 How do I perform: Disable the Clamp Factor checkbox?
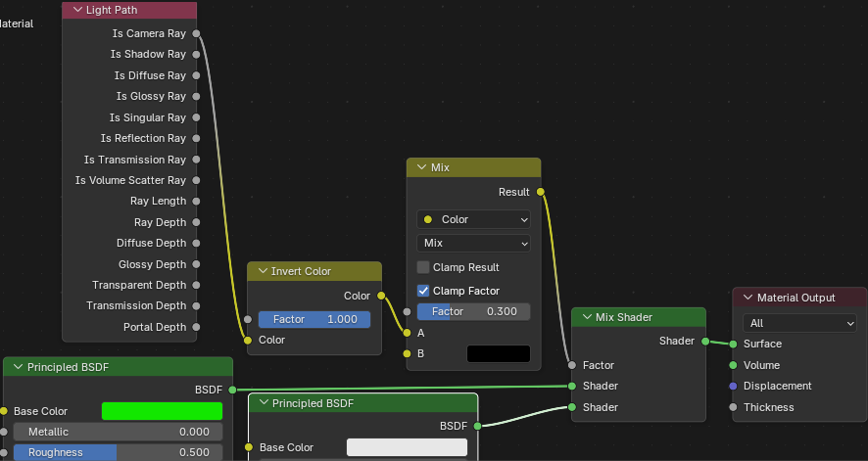[423, 291]
